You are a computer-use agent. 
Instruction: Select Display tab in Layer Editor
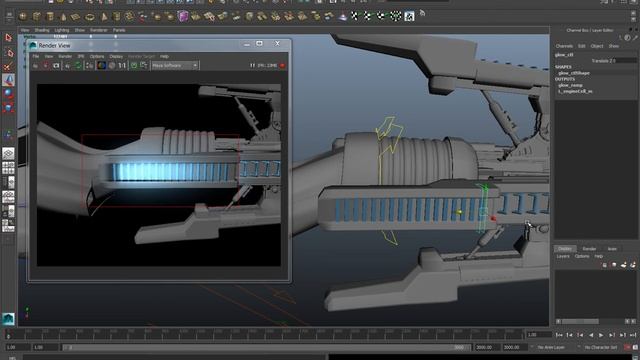[x=565, y=249]
